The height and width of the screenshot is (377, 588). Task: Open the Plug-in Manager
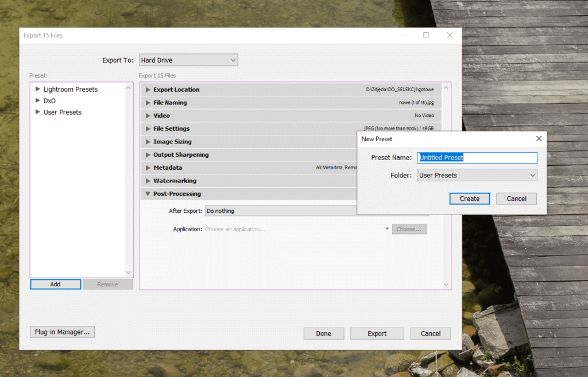[62, 332]
